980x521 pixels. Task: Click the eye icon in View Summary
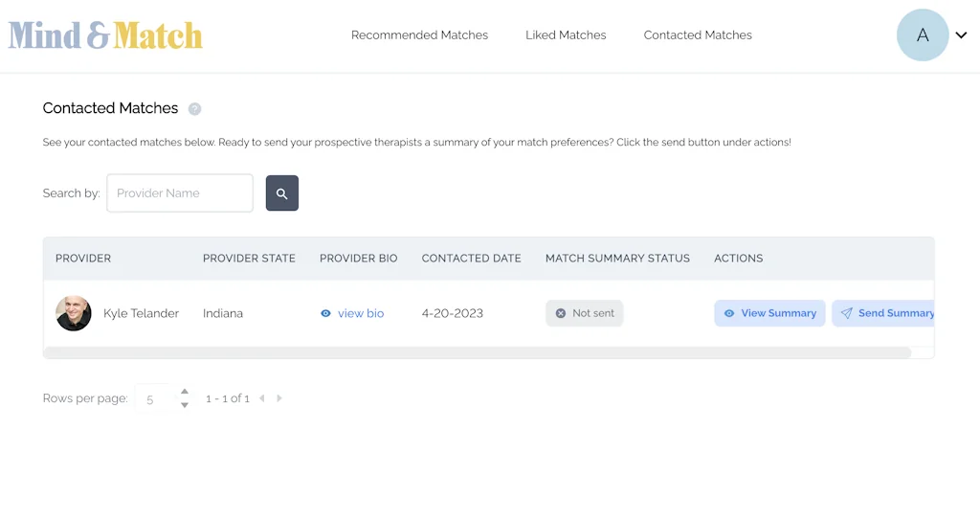729,313
